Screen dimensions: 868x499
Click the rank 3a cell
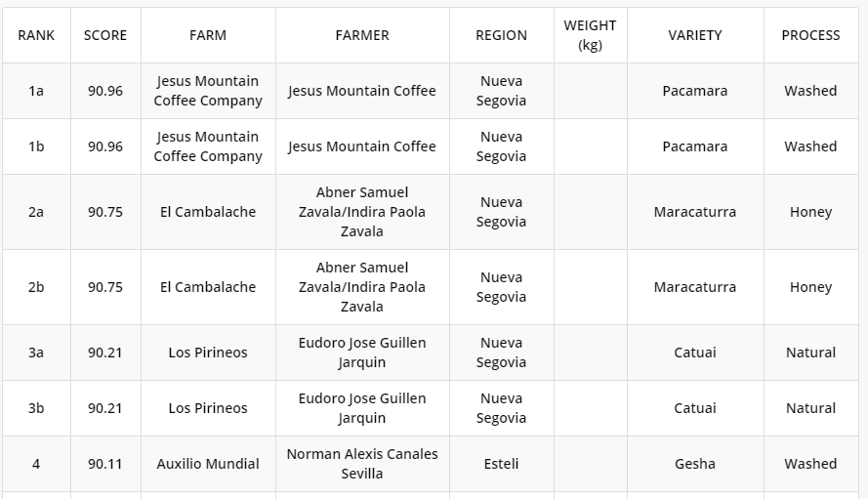(x=36, y=353)
